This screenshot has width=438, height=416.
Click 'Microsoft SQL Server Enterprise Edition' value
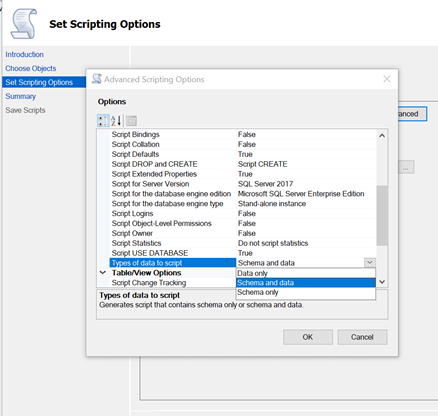[301, 194]
